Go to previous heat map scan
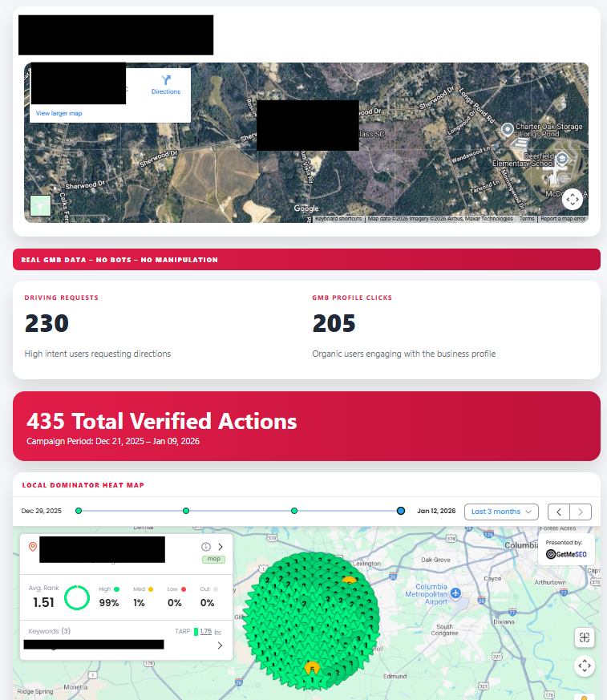 point(559,512)
